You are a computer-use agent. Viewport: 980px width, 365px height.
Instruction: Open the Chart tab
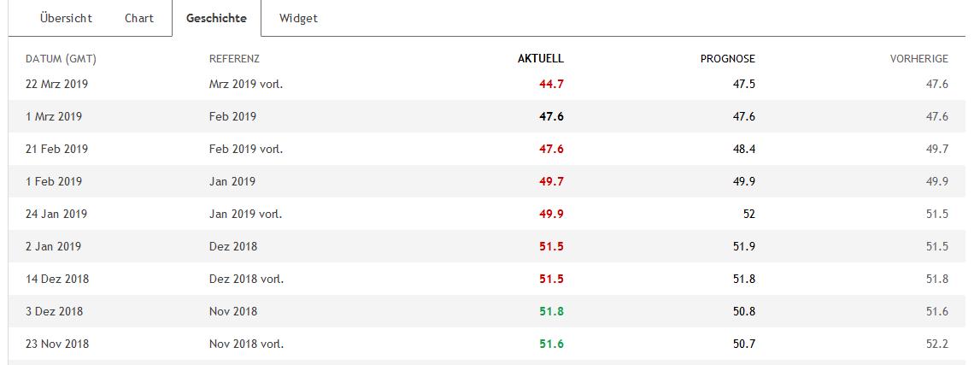click(139, 18)
